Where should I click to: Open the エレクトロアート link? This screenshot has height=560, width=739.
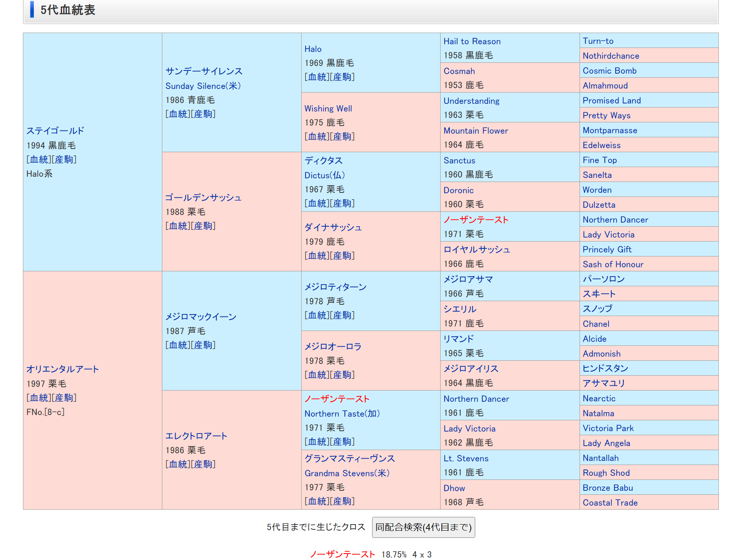coord(196,436)
